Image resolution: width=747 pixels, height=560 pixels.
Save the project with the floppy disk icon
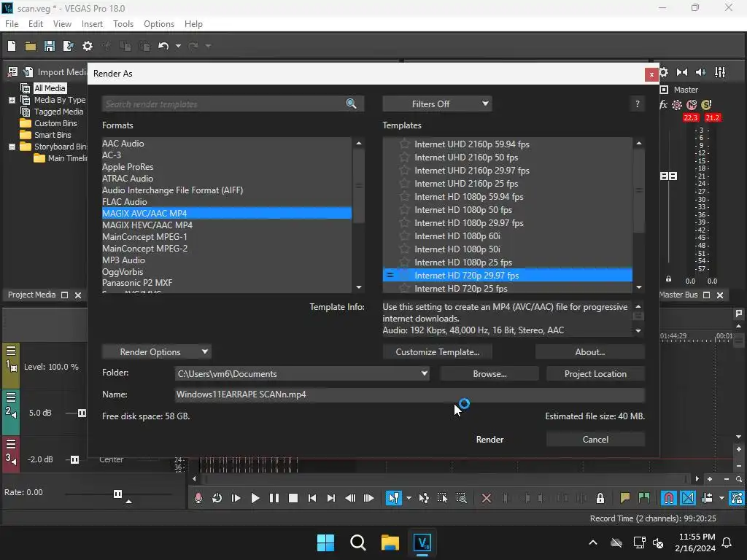tap(49, 46)
